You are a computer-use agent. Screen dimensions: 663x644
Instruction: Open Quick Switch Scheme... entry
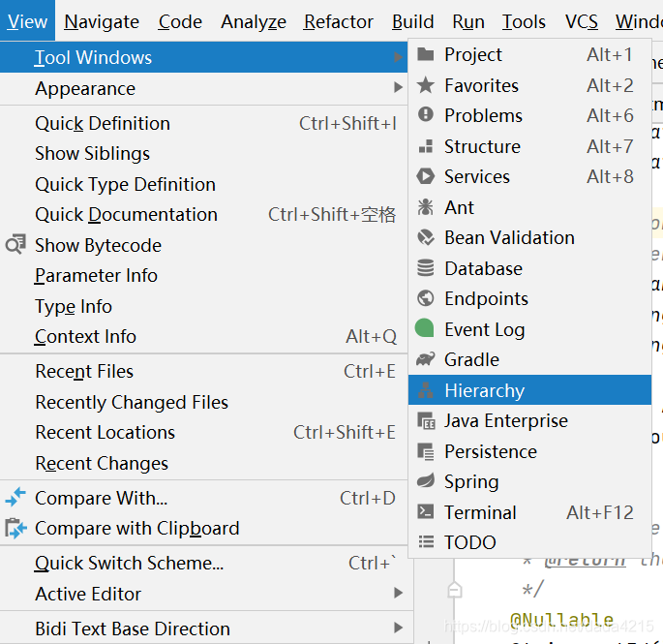pos(203,563)
